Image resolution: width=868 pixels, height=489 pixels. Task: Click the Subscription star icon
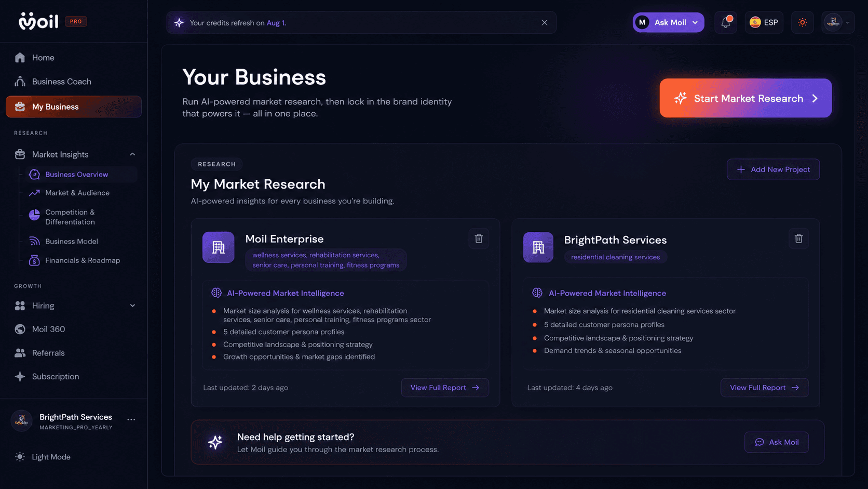click(x=20, y=376)
